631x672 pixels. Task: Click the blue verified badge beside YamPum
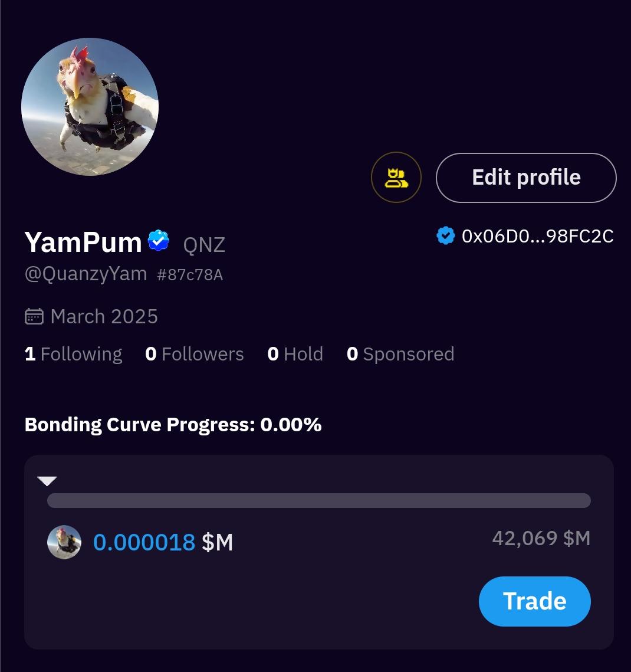(x=159, y=241)
